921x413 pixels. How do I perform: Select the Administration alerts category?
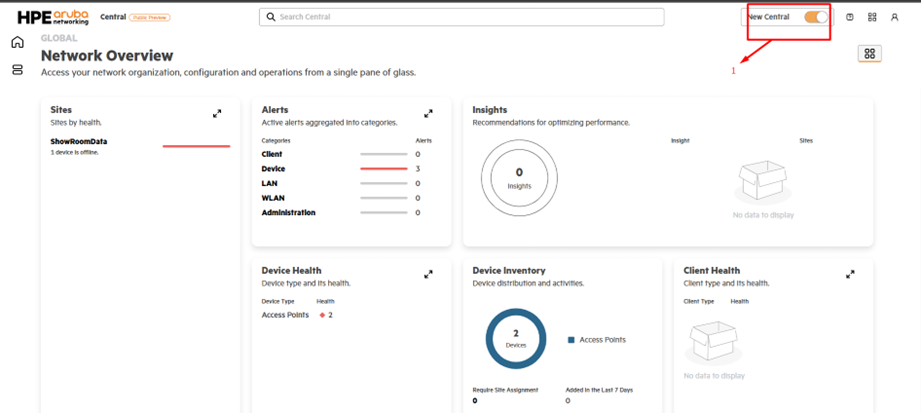point(288,213)
